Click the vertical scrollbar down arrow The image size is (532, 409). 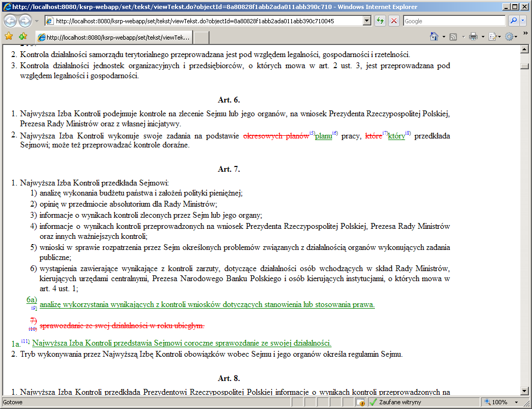(525, 391)
